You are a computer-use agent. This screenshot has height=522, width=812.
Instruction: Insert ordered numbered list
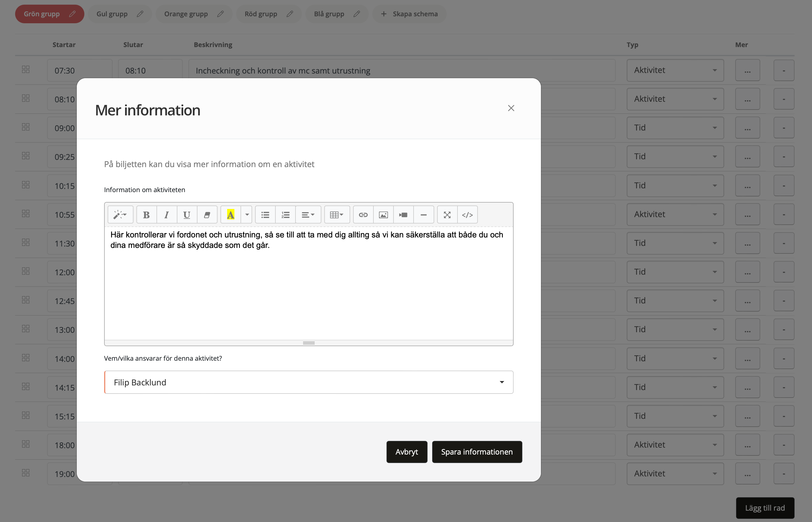[285, 214]
